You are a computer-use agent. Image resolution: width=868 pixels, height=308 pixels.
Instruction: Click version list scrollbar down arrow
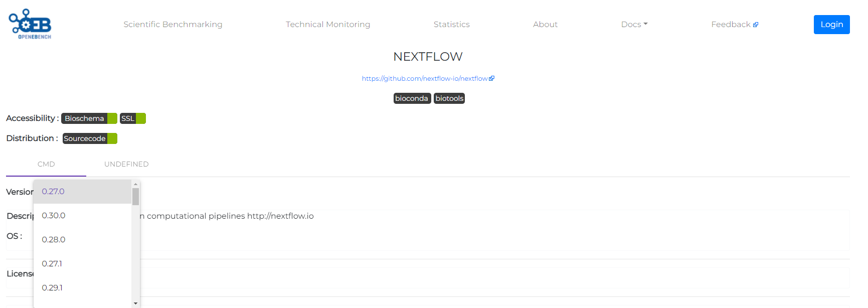[x=135, y=303]
